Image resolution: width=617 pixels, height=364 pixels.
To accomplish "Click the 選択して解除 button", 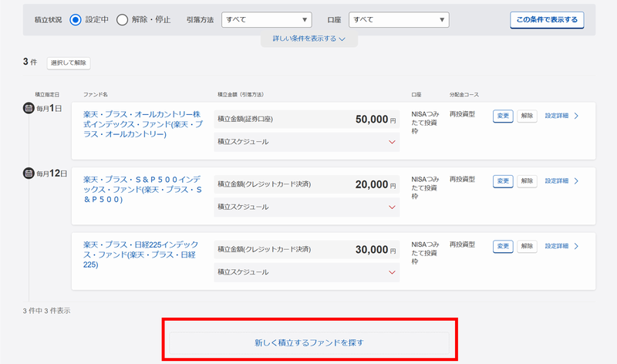I will click(x=69, y=63).
